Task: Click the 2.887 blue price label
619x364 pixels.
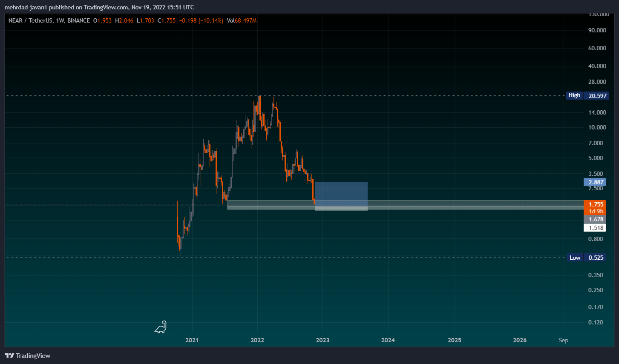Action: coord(595,182)
